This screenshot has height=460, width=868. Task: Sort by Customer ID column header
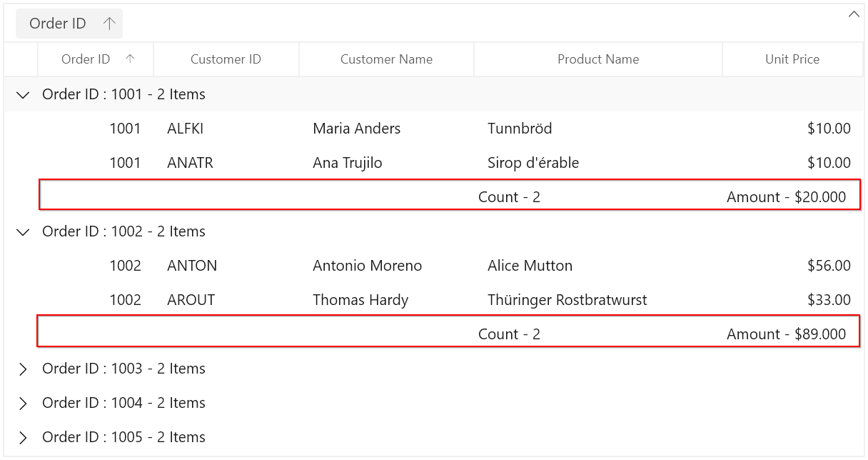pos(226,59)
